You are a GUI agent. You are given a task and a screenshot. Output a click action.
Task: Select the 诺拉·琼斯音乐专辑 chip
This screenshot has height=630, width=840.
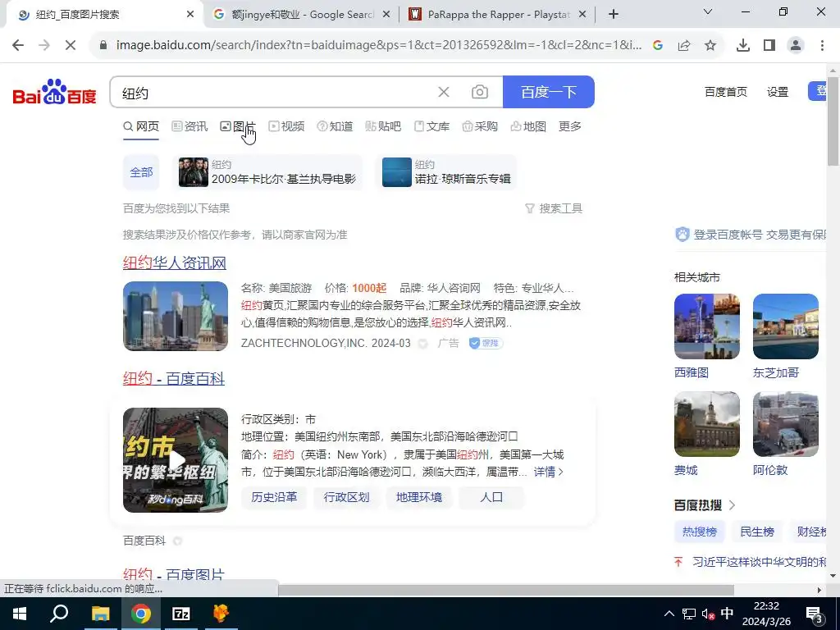pos(447,172)
